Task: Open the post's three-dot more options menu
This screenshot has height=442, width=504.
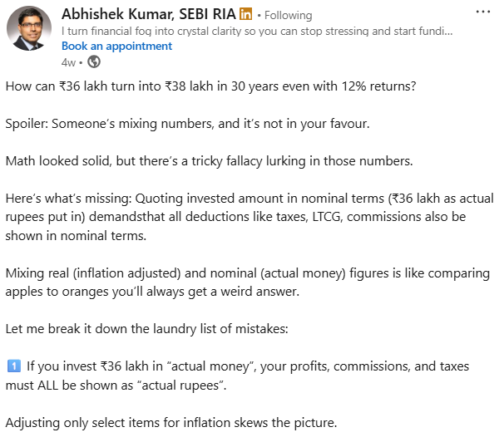Action: [482, 13]
